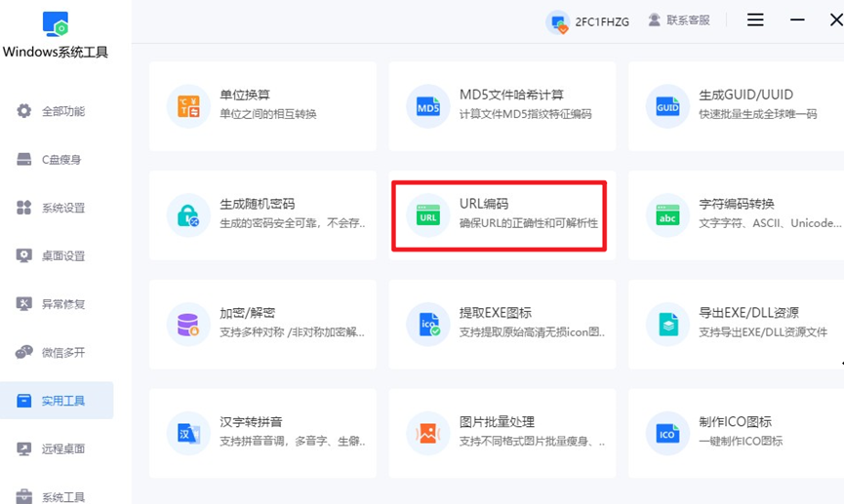Open the 制作ICO图标 tool icon
This screenshot has height=504, width=844.
(x=667, y=434)
